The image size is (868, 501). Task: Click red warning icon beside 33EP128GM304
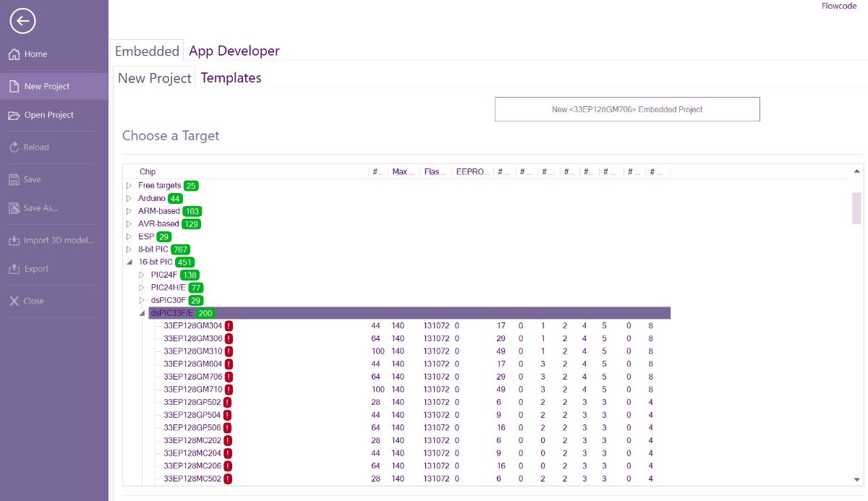tap(229, 325)
